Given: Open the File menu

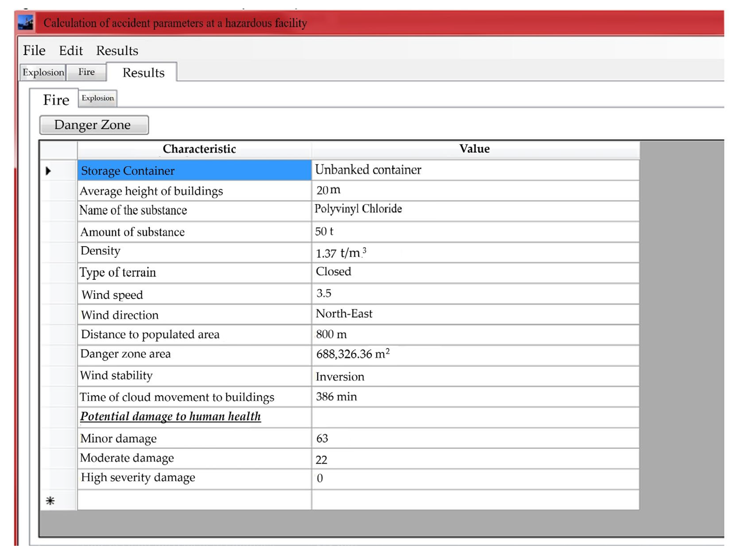Looking at the screenshot, I should coord(34,51).
